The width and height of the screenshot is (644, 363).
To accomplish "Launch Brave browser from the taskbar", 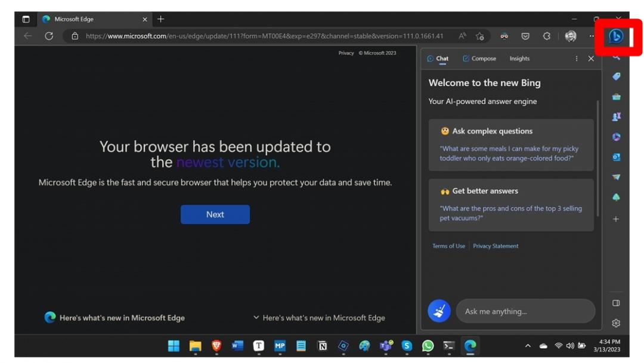I will click(x=216, y=346).
